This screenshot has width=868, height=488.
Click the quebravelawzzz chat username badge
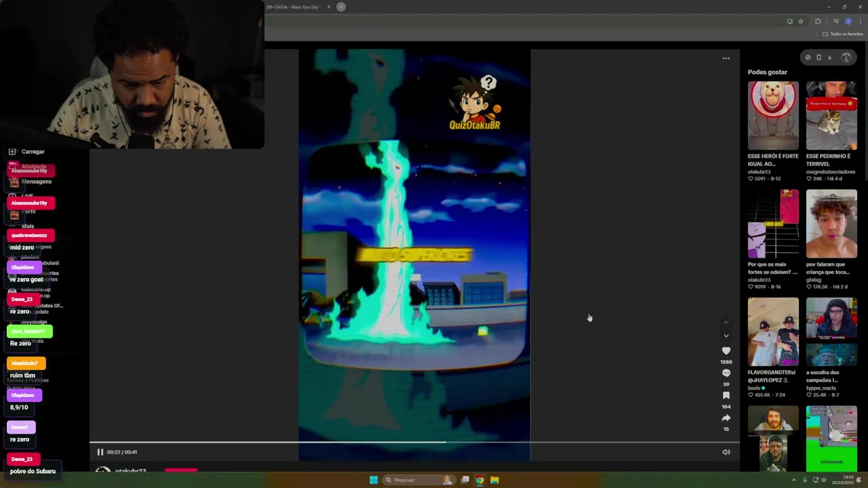tap(30, 235)
